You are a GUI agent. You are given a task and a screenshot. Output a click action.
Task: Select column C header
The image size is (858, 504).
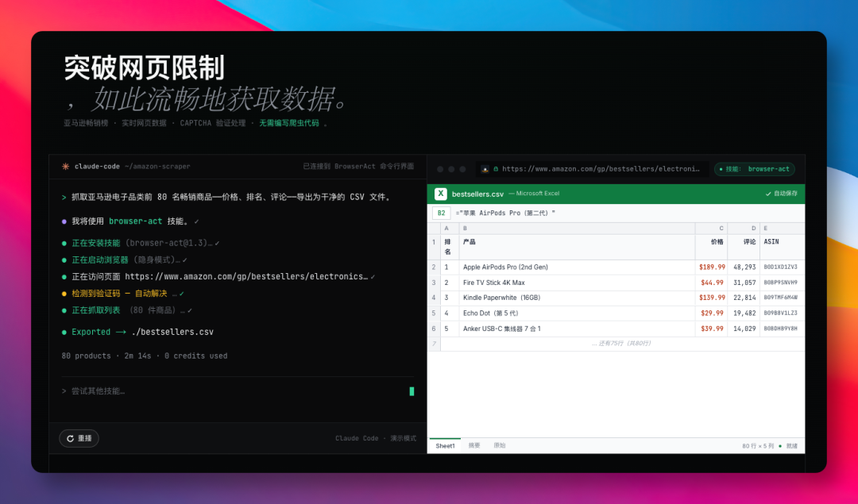[x=711, y=229]
